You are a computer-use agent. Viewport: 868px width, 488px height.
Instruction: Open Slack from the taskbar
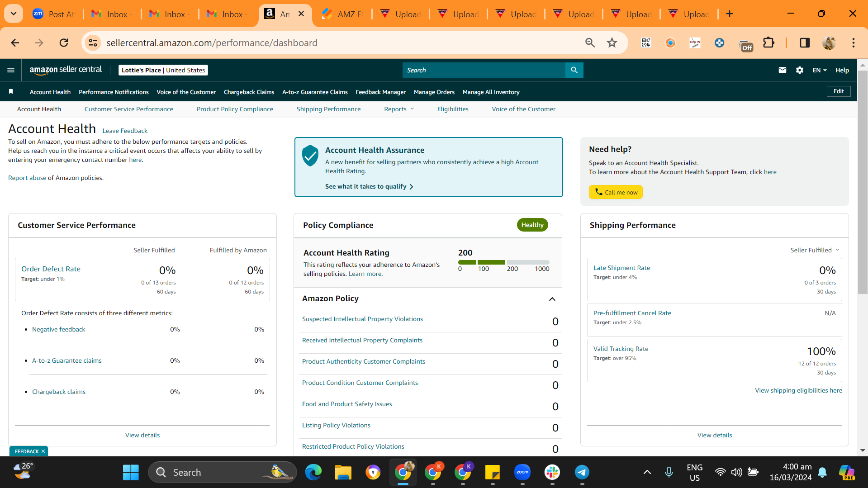(x=552, y=473)
